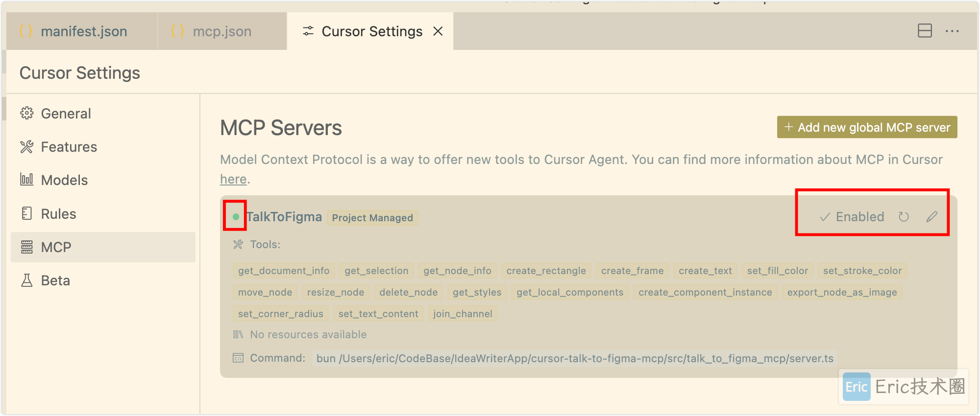This screenshot has width=980, height=416.
Task: Click the create_rectangle tool tag
Action: tap(546, 271)
